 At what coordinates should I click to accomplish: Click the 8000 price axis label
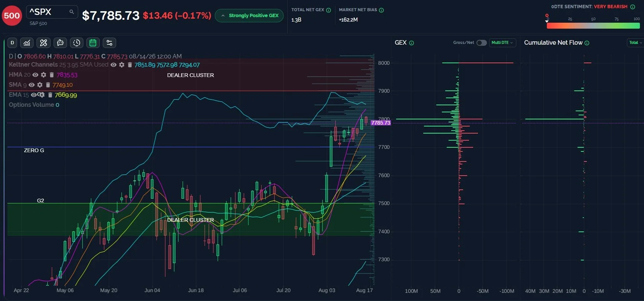click(x=384, y=63)
